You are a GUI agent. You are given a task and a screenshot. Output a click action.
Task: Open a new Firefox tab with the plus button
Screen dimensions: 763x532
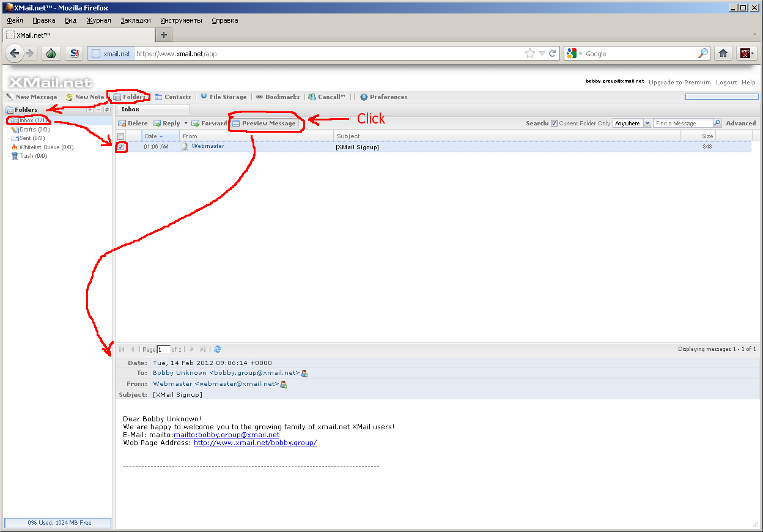click(164, 35)
